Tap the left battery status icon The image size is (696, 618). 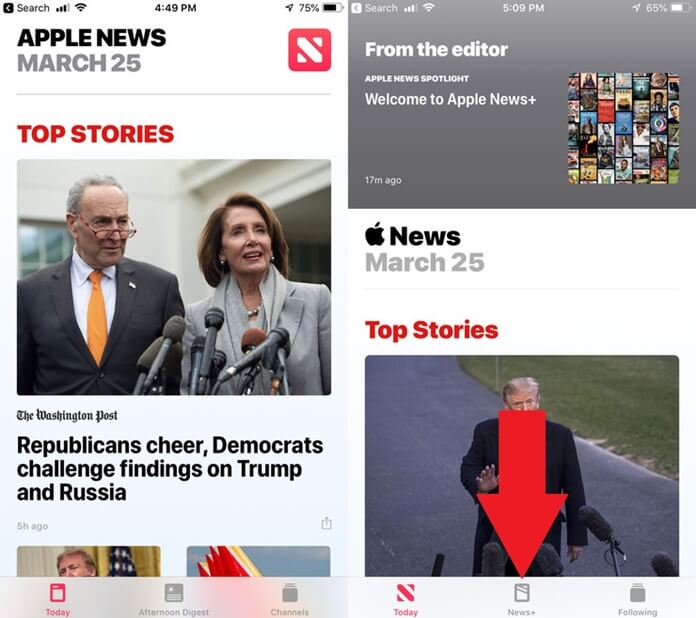(x=333, y=8)
